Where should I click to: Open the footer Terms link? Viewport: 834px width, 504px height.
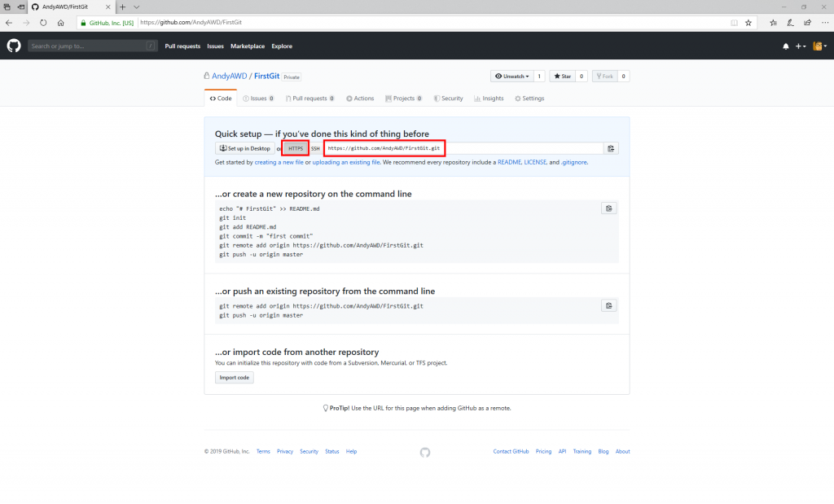(x=263, y=451)
